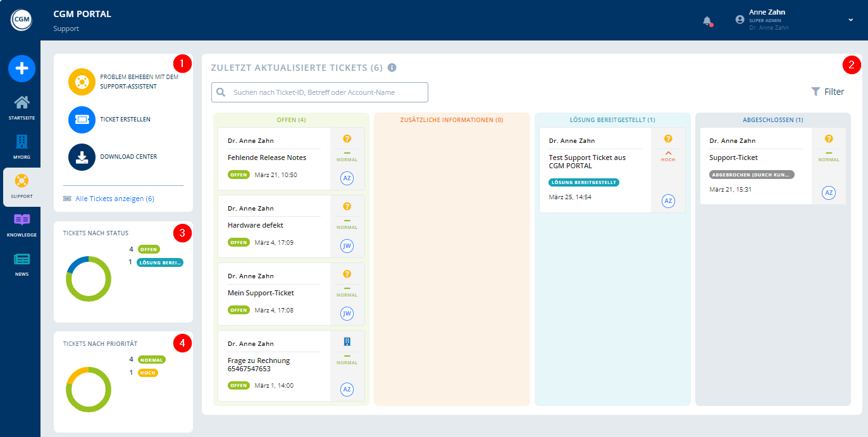Image resolution: width=868 pixels, height=437 pixels.
Task: Click the Ticket erstellen label
Action: (125, 120)
